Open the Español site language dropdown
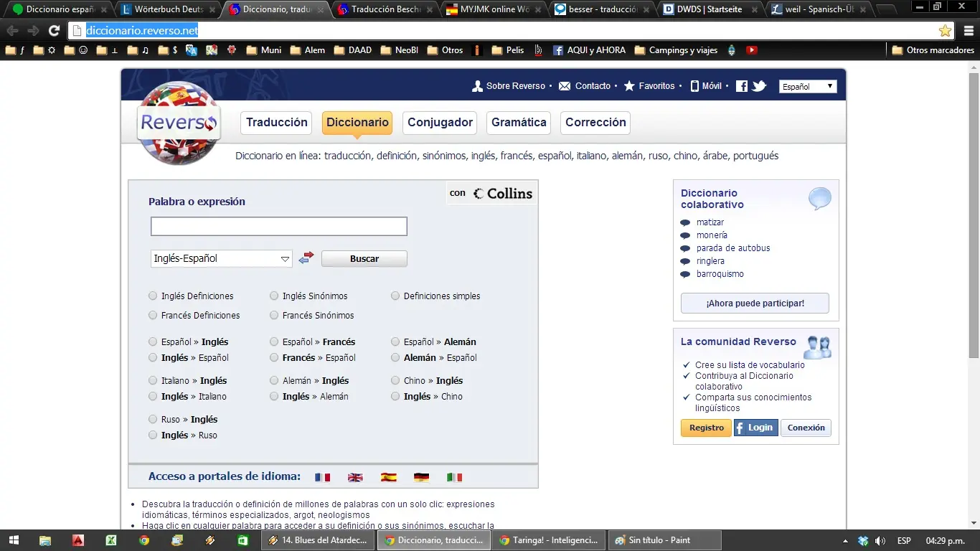The image size is (980, 551). point(808,86)
